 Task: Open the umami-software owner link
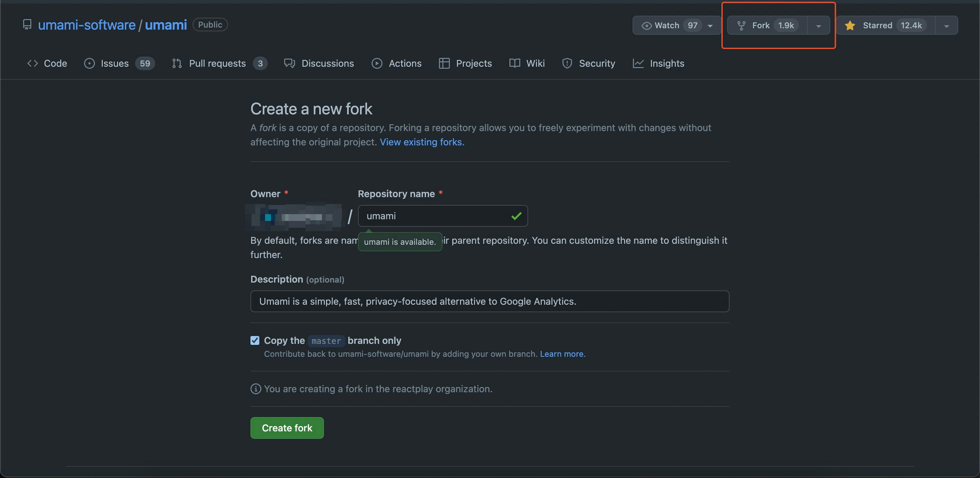pyautogui.click(x=87, y=25)
